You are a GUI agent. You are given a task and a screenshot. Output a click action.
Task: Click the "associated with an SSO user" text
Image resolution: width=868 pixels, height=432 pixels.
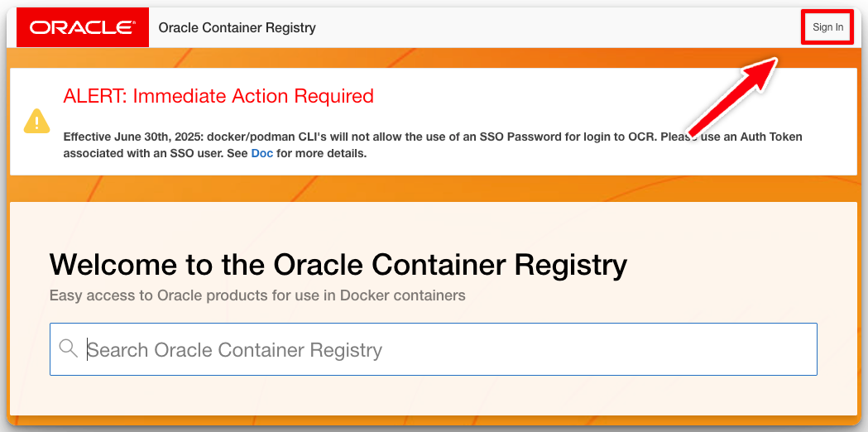(139, 153)
